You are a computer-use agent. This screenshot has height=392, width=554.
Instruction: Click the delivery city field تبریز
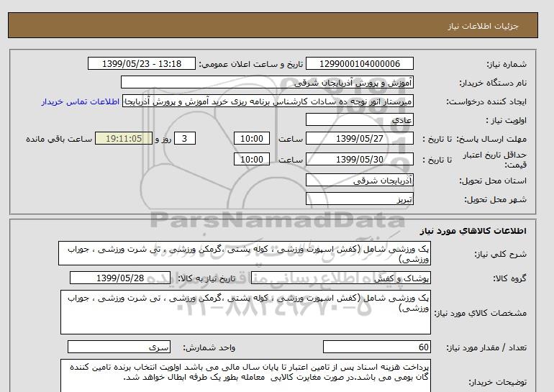click(x=359, y=199)
